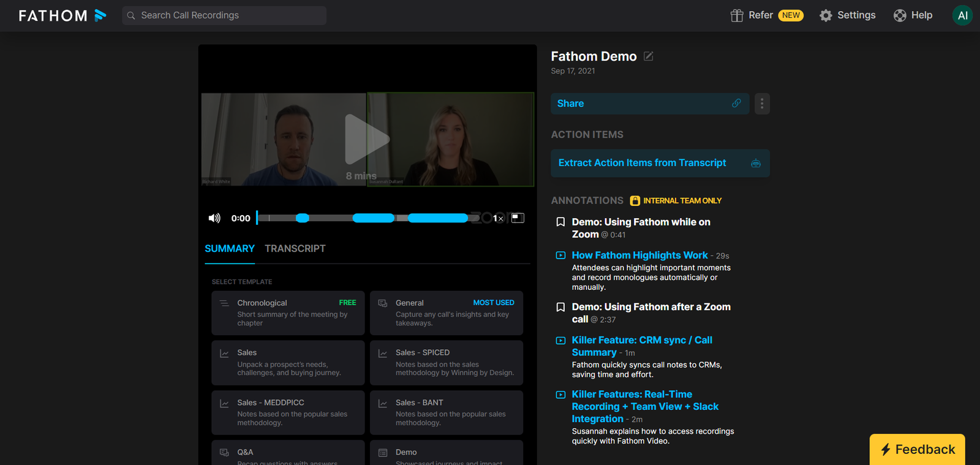Mute the video with speaker icon

point(214,218)
